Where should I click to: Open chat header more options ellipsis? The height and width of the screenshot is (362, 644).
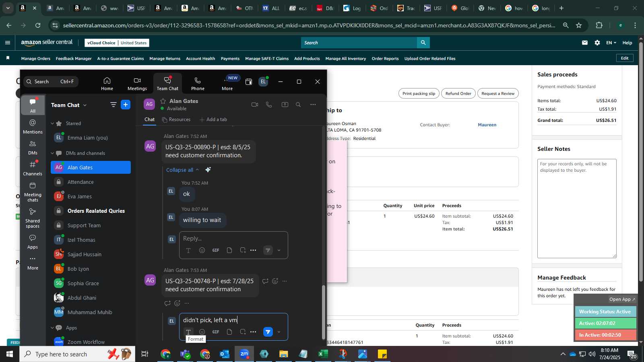tap(313, 105)
